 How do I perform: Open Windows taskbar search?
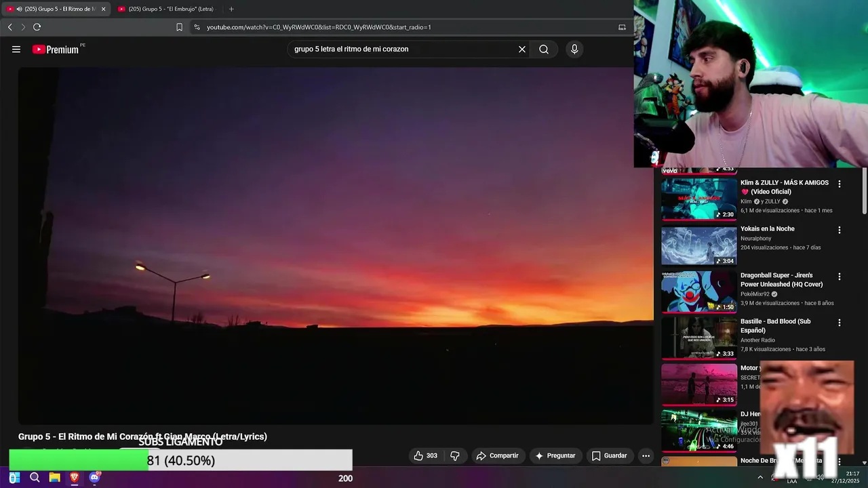click(35, 478)
